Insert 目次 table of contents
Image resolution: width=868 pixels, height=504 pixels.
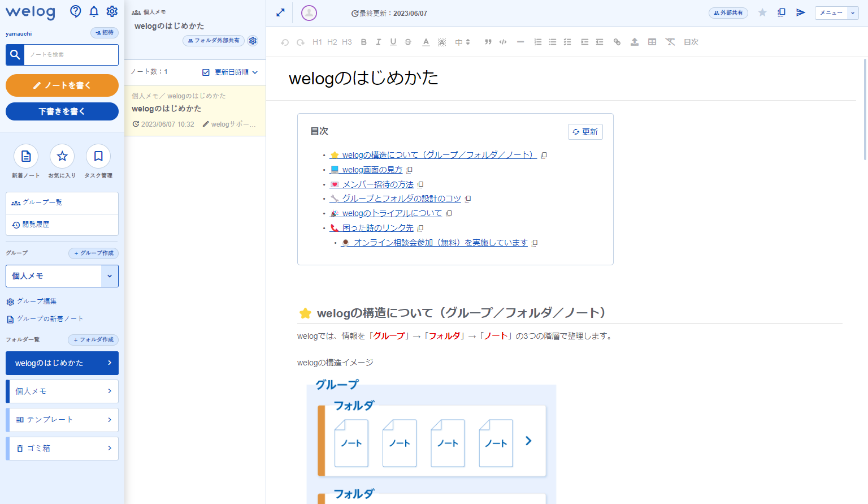[x=691, y=42]
